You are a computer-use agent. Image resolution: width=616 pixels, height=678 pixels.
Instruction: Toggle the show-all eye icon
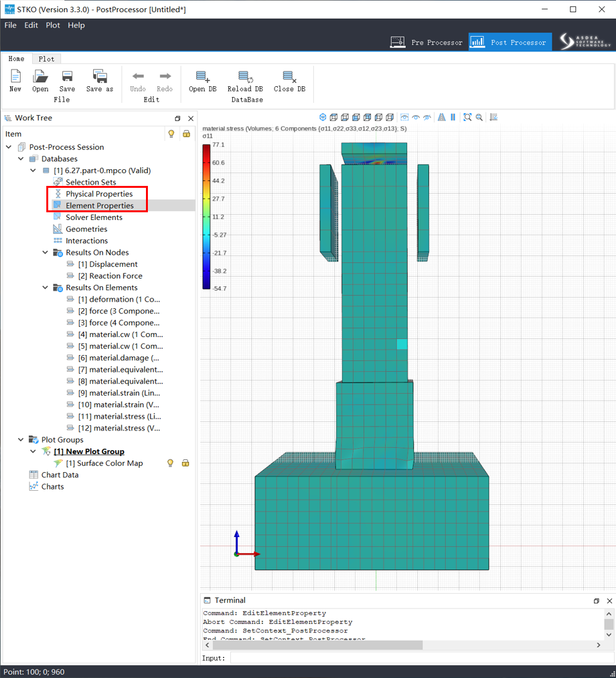click(x=416, y=117)
